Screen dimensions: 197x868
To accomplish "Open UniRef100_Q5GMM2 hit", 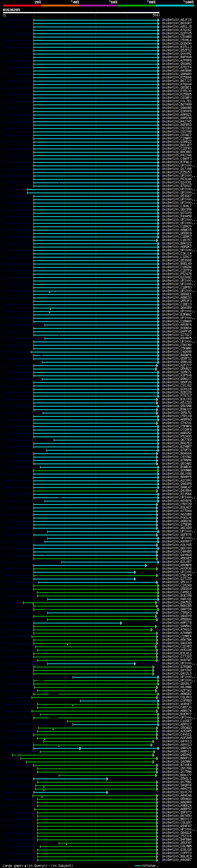I will tap(177, 64).
